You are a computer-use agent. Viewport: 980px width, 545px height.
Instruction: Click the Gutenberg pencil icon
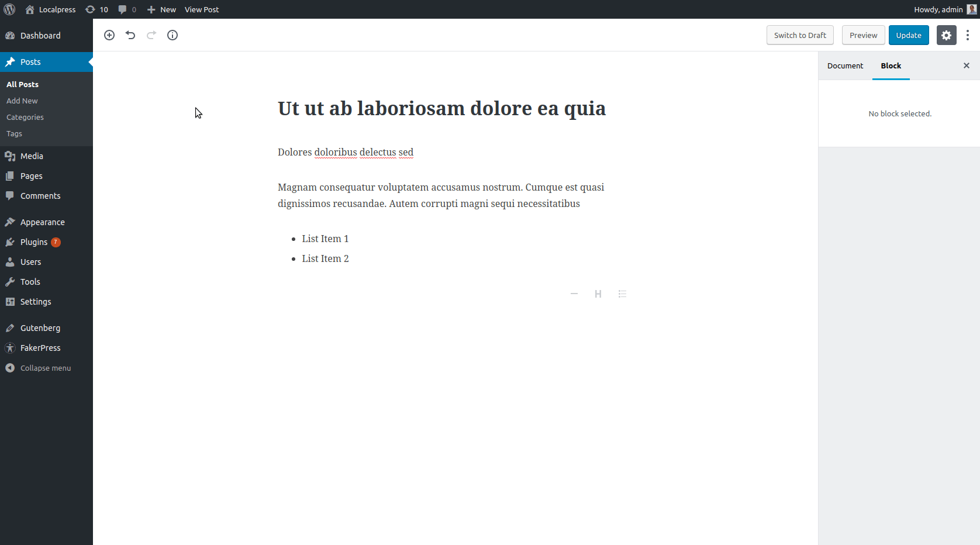pos(10,328)
